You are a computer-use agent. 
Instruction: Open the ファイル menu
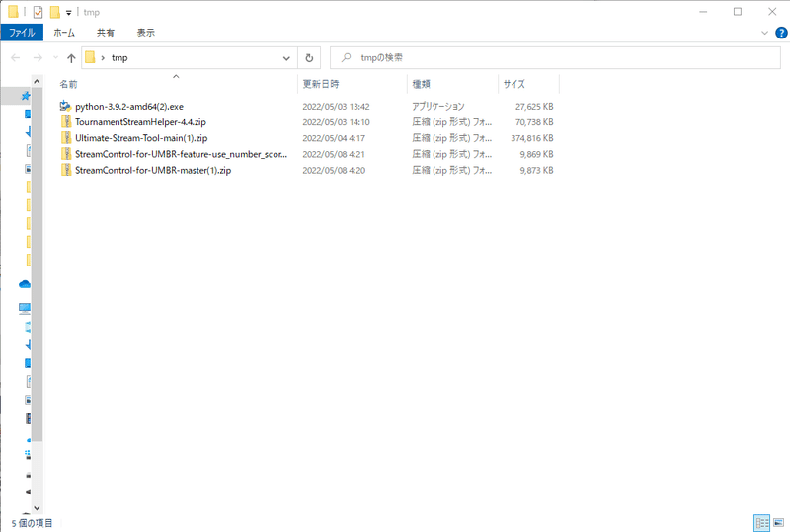point(22,33)
